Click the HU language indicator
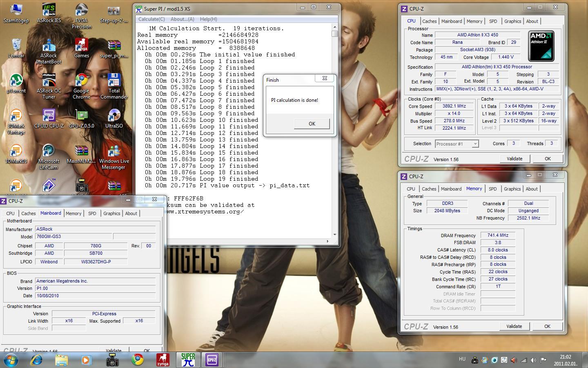 click(462, 359)
